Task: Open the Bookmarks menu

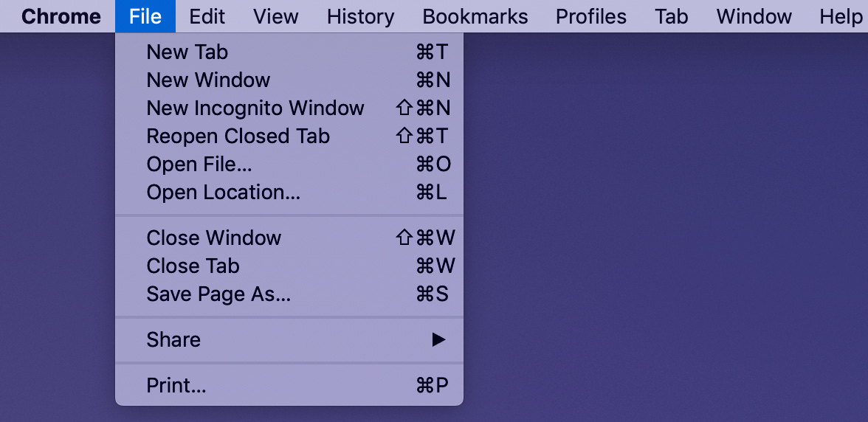Action: tap(475, 16)
